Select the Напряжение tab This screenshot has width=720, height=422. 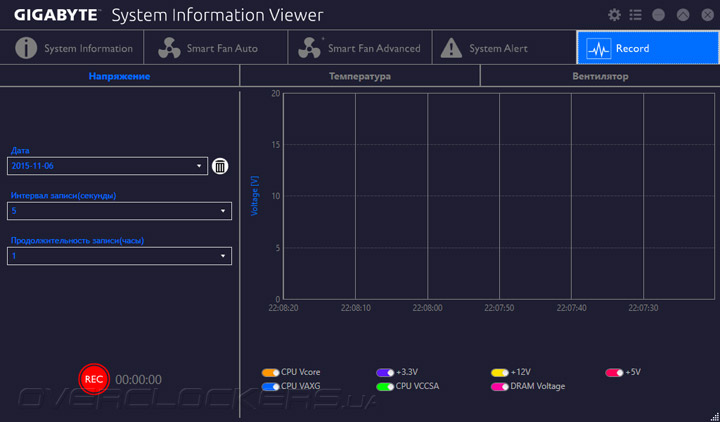click(120, 76)
